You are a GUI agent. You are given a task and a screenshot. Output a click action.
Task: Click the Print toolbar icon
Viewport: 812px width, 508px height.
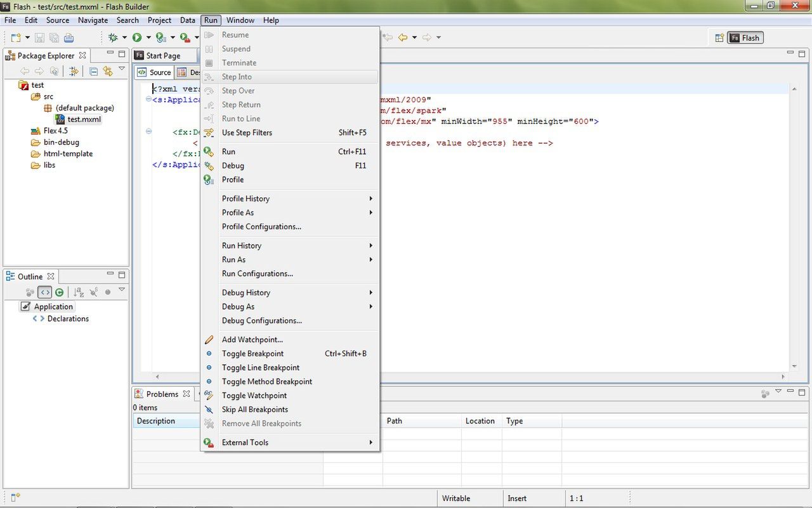(x=69, y=38)
